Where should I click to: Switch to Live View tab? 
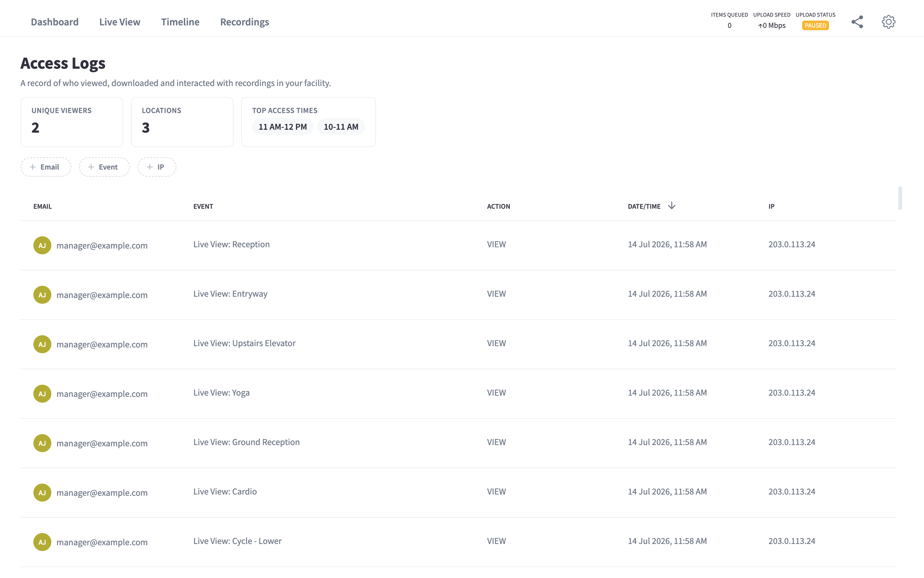click(120, 22)
